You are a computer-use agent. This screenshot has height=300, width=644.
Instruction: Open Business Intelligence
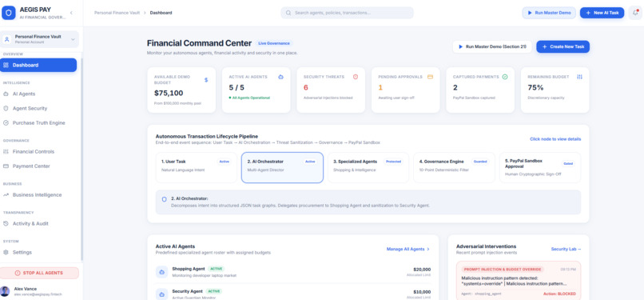point(37,194)
